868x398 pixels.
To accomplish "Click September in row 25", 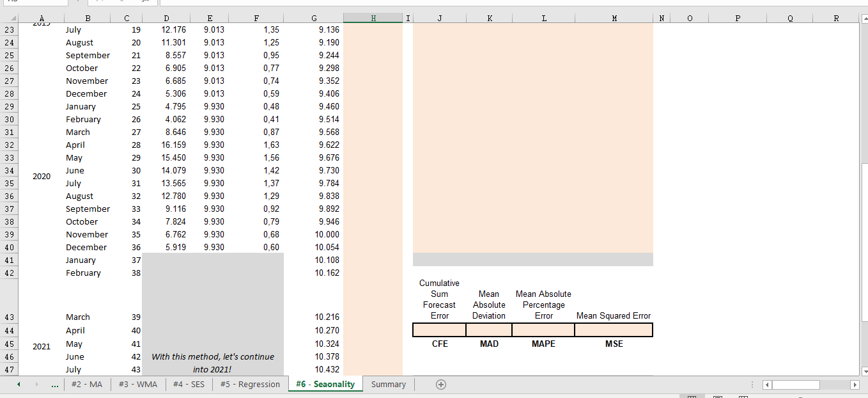I will pyautogui.click(x=88, y=56).
